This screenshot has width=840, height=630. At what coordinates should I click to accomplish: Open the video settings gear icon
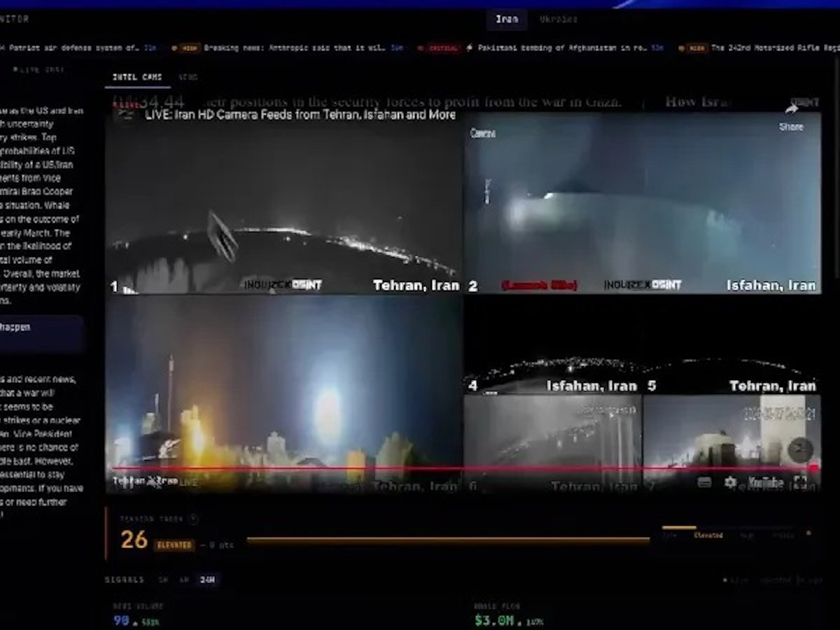tap(730, 482)
